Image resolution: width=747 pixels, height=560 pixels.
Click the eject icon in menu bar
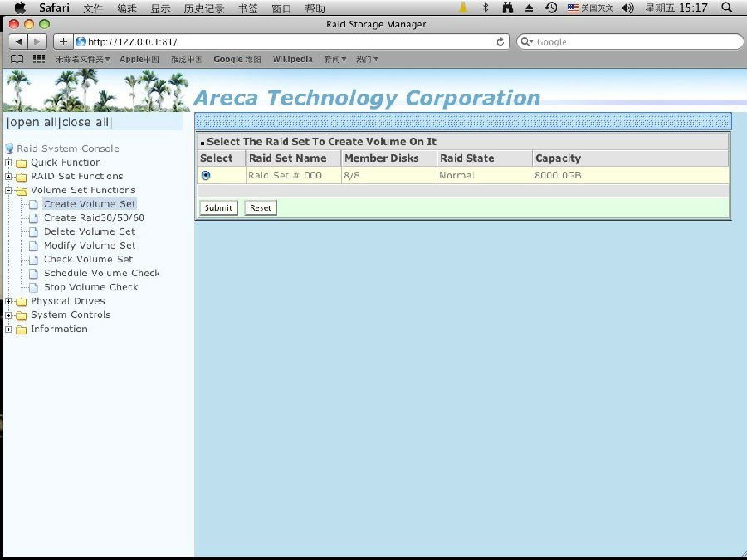click(x=529, y=7)
